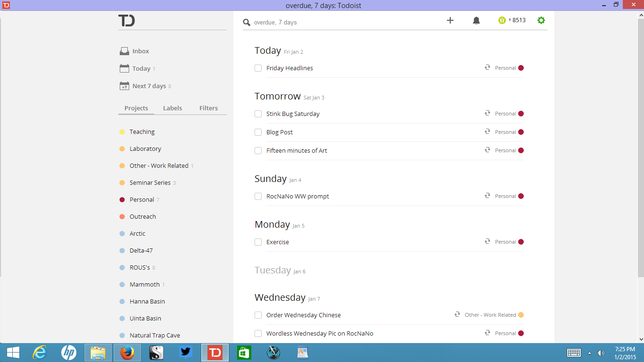
Task: Click the karma score icon
Action: pyautogui.click(x=502, y=20)
